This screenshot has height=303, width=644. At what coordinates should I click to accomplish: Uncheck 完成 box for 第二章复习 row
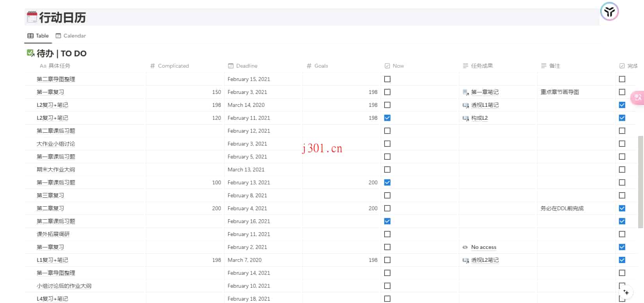(x=622, y=208)
